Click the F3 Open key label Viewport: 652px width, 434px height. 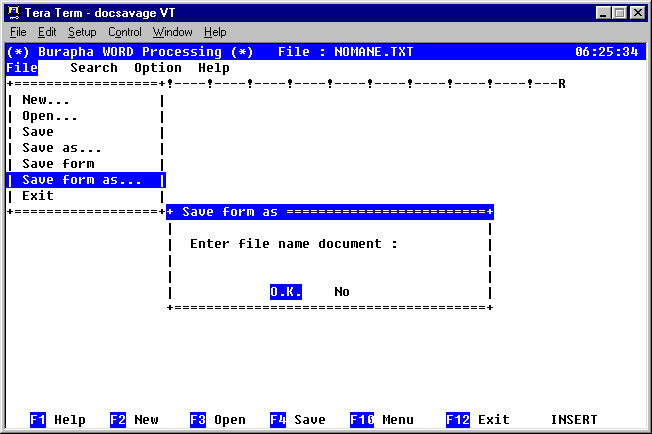[217, 420]
